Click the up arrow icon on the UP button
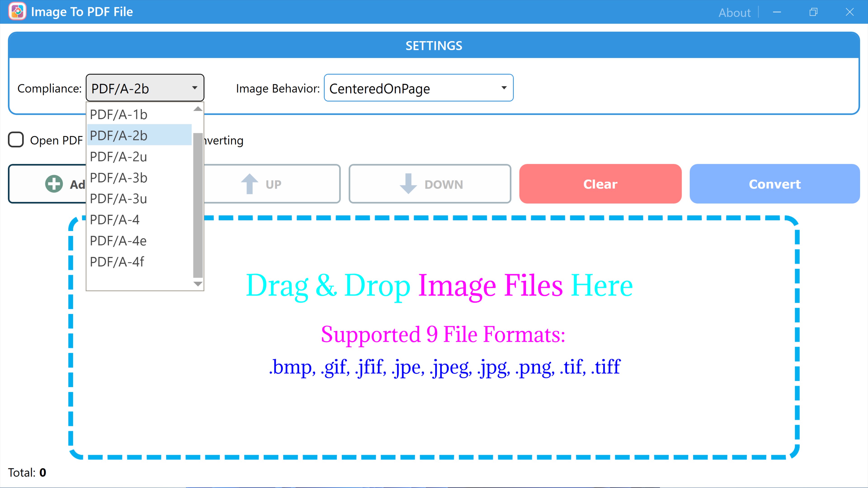This screenshot has height=488, width=868. tap(249, 183)
